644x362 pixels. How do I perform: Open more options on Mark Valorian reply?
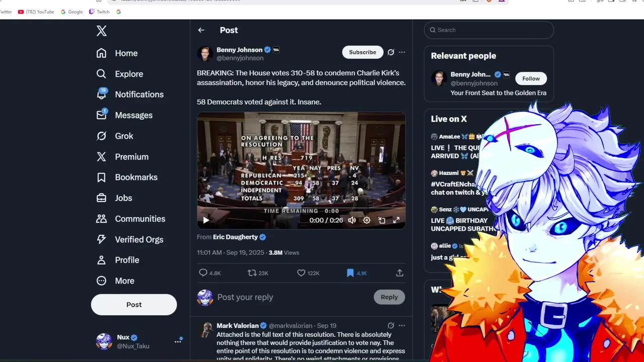(402, 326)
